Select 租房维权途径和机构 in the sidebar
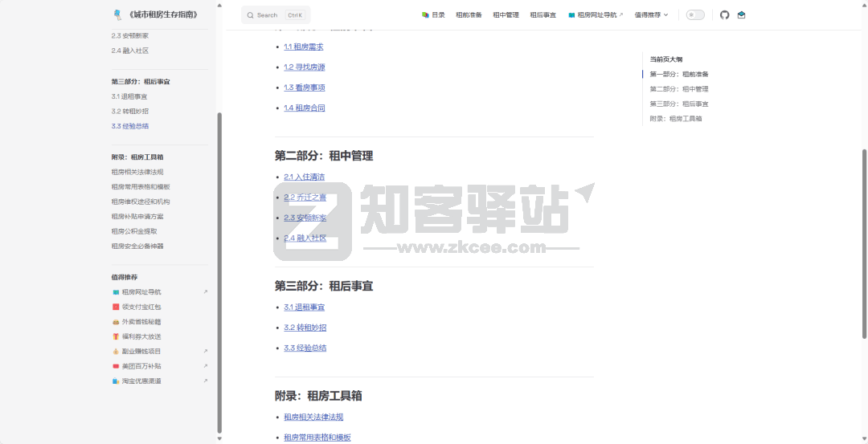Screen dimensions: 868x444 [141, 202]
